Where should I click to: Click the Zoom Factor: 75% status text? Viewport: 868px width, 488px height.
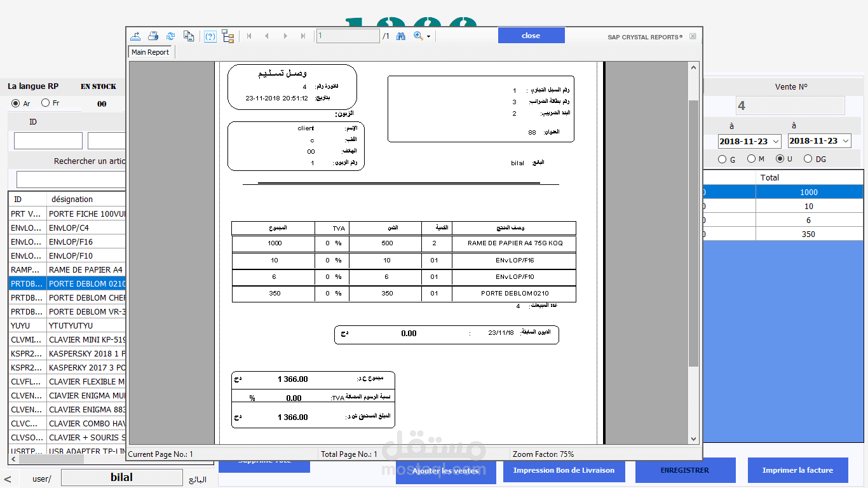pyautogui.click(x=543, y=454)
